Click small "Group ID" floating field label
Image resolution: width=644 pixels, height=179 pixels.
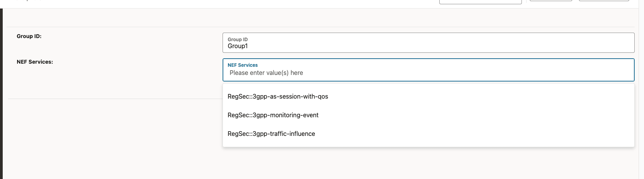238,40
